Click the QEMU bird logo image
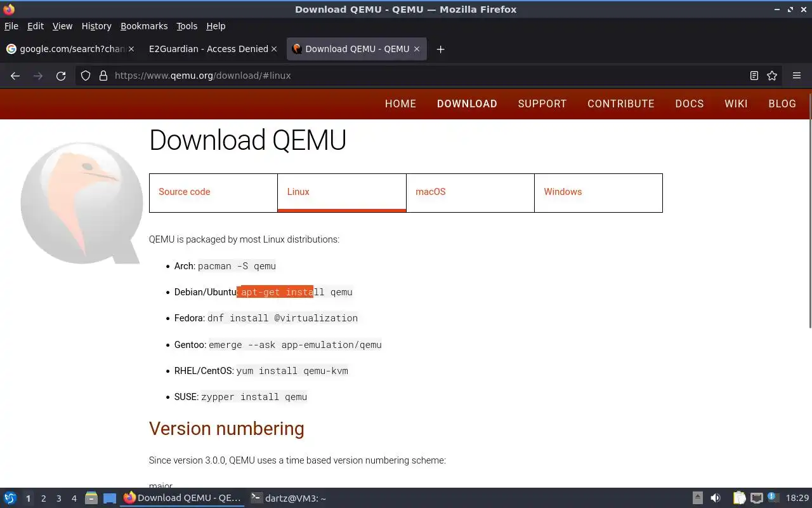The image size is (812, 508). click(81, 202)
